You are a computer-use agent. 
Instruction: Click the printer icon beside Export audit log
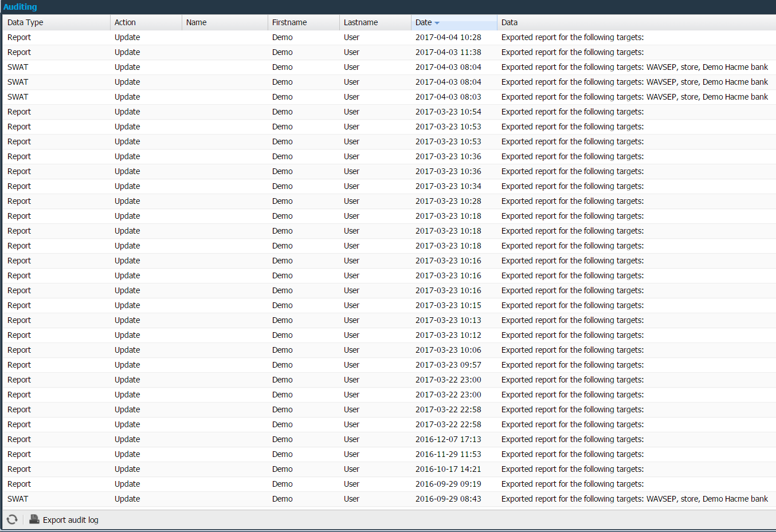point(34,519)
